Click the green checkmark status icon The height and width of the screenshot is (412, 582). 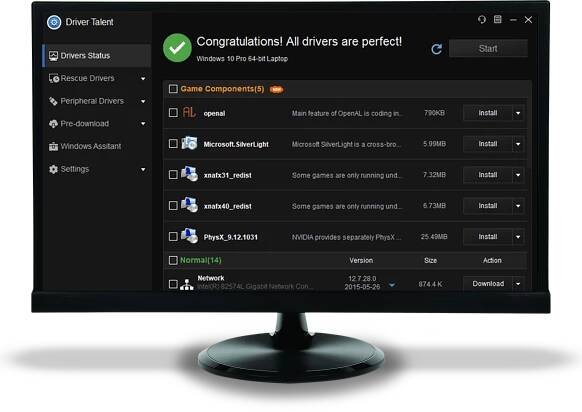[x=177, y=48]
